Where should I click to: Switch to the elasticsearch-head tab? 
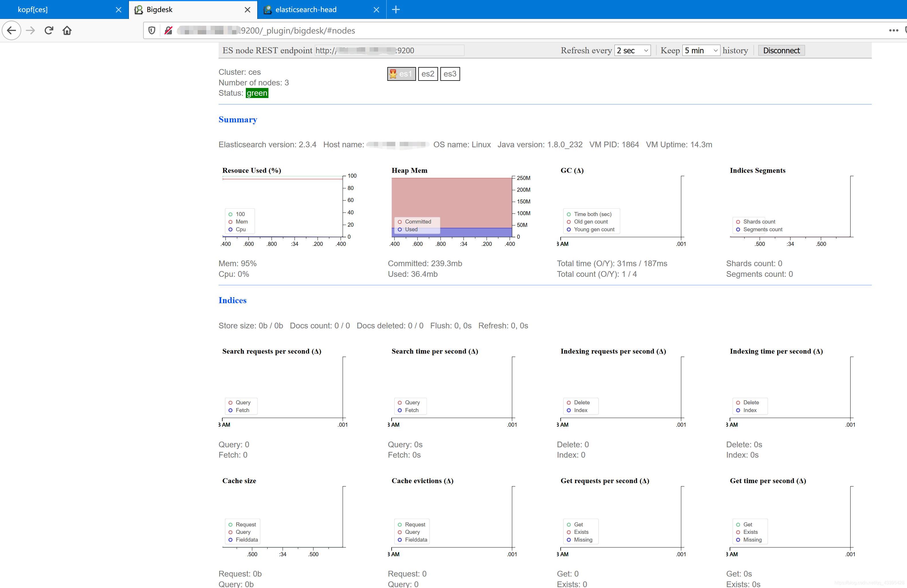coord(322,9)
